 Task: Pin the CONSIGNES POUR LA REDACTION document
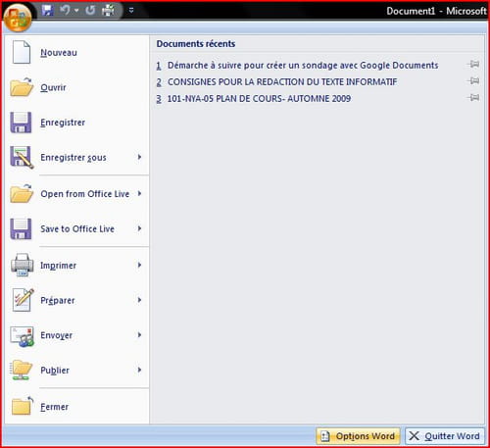pyautogui.click(x=473, y=80)
